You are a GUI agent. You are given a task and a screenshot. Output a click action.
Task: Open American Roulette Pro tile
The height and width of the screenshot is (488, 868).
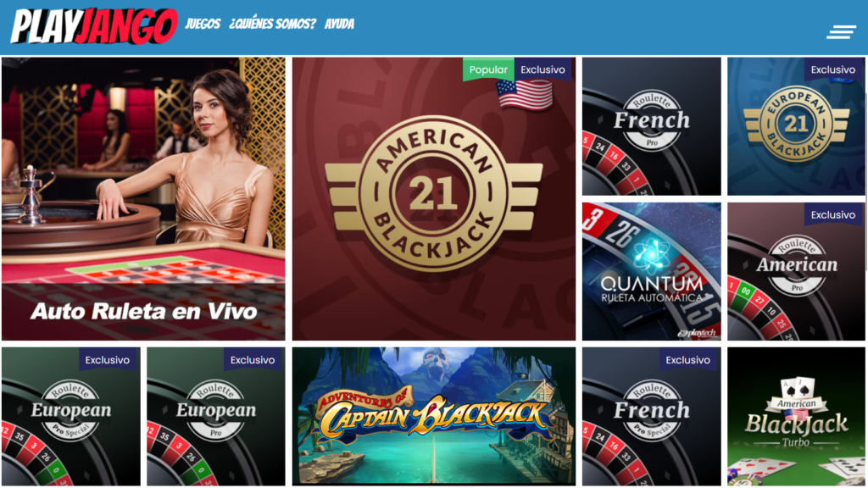[796, 271]
